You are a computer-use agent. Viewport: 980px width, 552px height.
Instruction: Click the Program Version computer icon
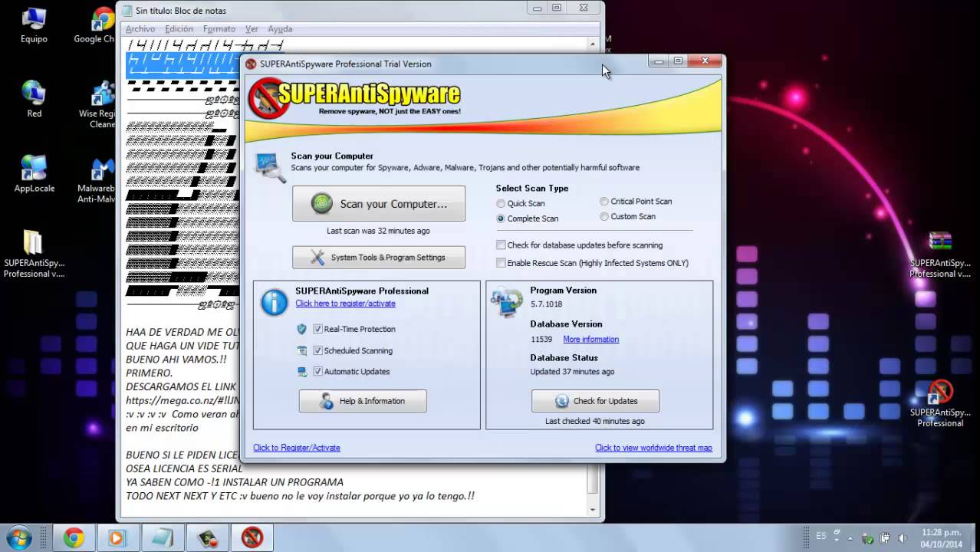point(507,301)
